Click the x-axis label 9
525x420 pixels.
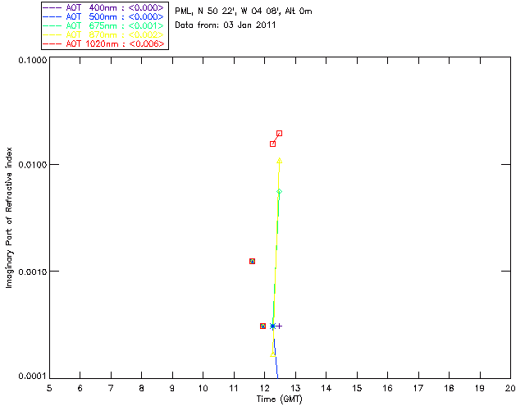pos(172,388)
